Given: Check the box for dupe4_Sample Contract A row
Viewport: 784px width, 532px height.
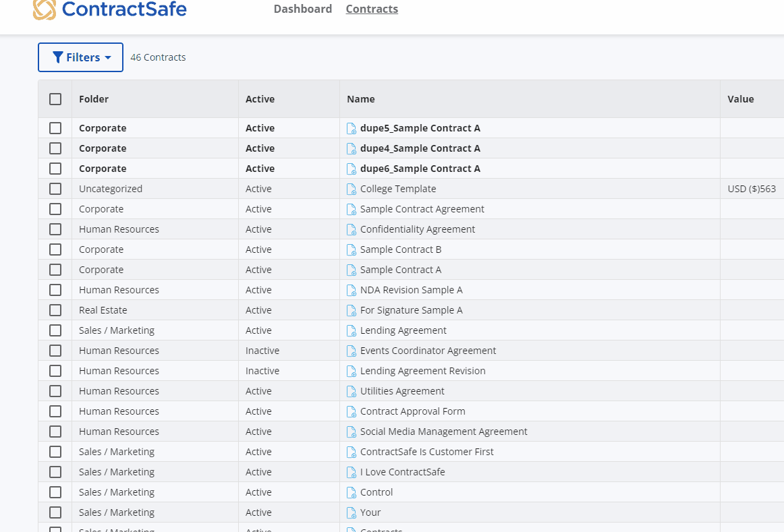Looking at the screenshot, I should coord(55,148).
